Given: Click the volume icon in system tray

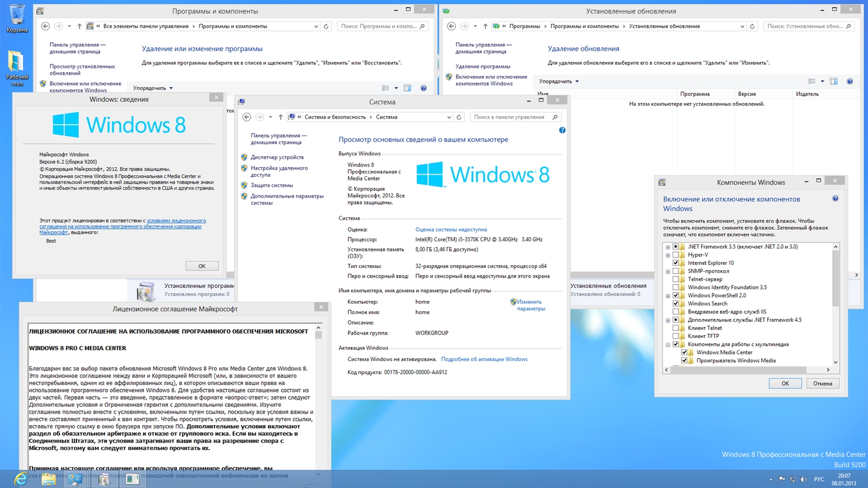Looking at the screenshot, I should coord(803,479).
